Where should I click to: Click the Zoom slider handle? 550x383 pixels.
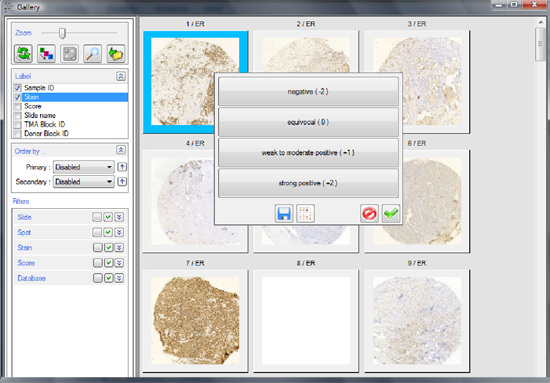pos(62,33)
